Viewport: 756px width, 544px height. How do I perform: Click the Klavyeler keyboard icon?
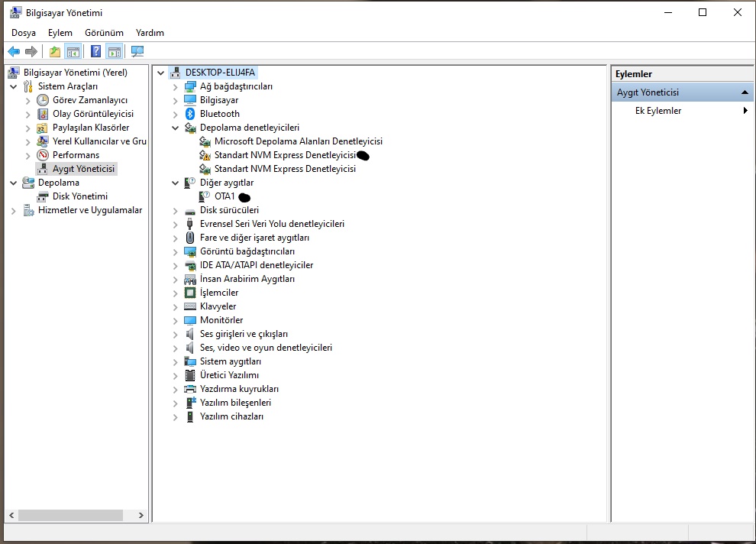(x=190, y=306)
